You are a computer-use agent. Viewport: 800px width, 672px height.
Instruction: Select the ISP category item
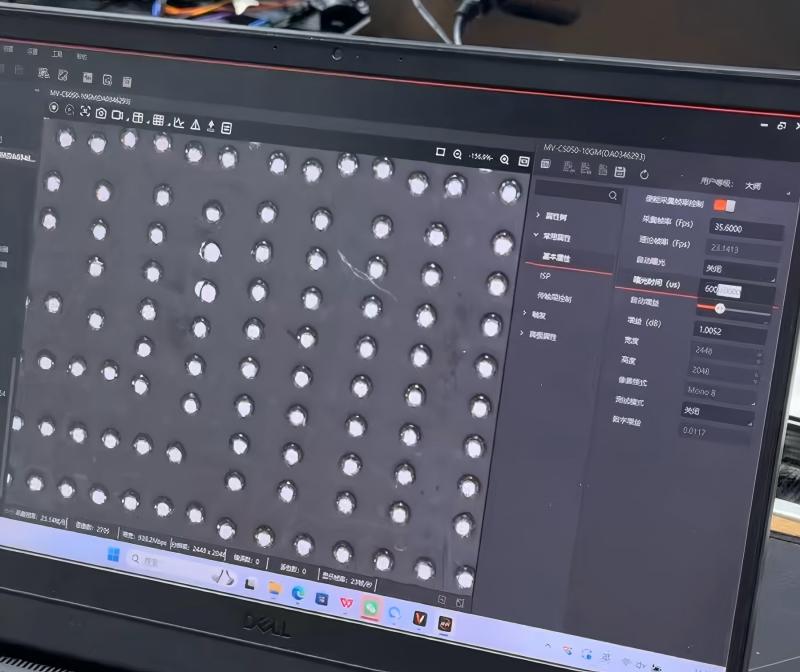pyautogui.click(x=545, y=274)
